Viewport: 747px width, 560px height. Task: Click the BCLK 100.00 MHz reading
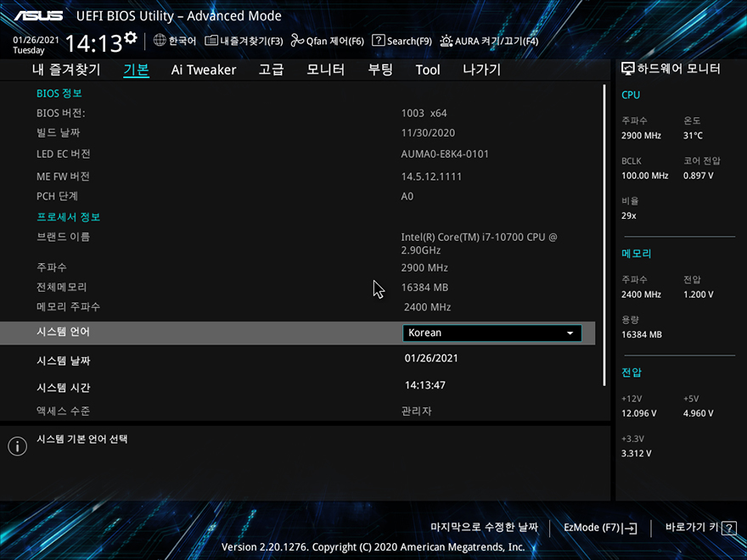point(644,176)
